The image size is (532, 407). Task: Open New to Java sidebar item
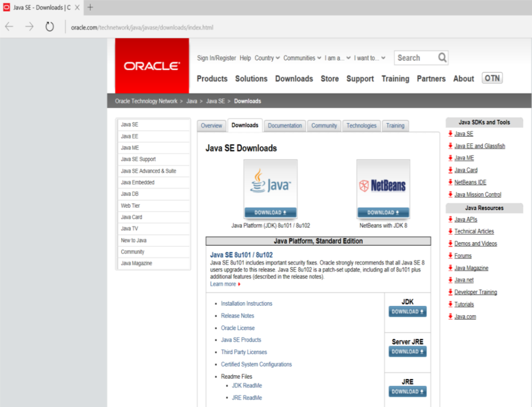[153, 240]
